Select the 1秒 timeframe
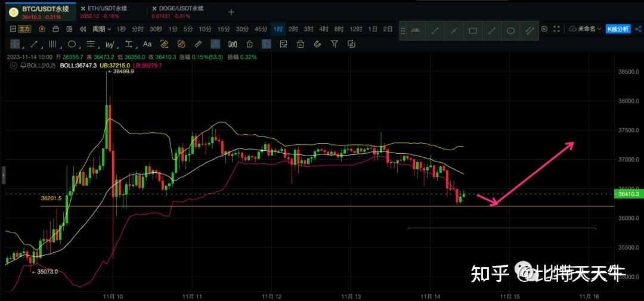Screen dimensions: 644x301 (121, 29)
